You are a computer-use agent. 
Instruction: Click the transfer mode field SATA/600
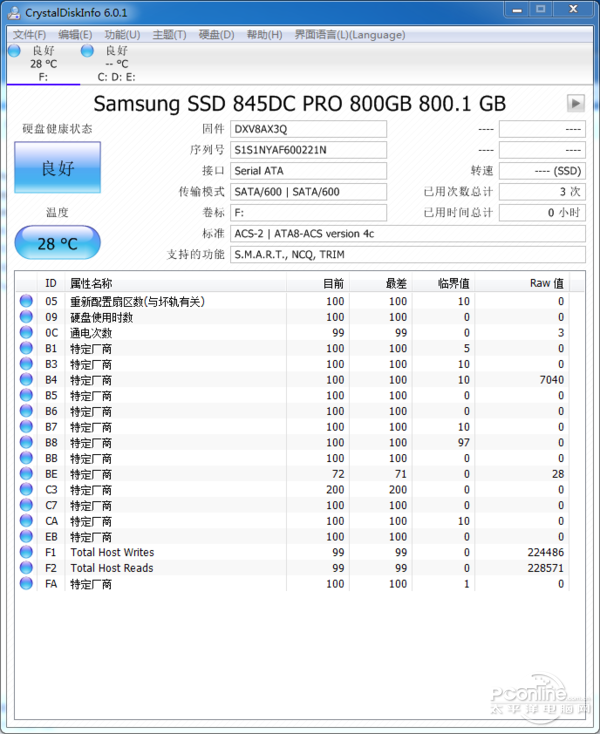tap(308, 191)
